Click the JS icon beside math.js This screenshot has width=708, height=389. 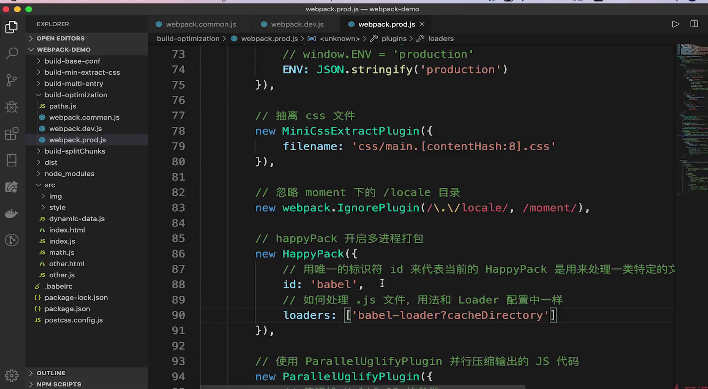click(42, 252)
